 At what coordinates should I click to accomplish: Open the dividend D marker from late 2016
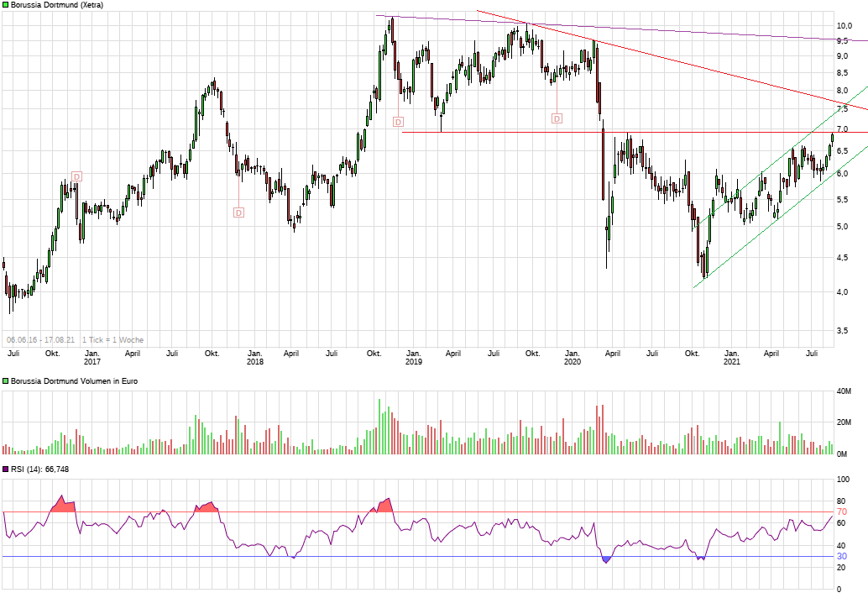point(77,176)
